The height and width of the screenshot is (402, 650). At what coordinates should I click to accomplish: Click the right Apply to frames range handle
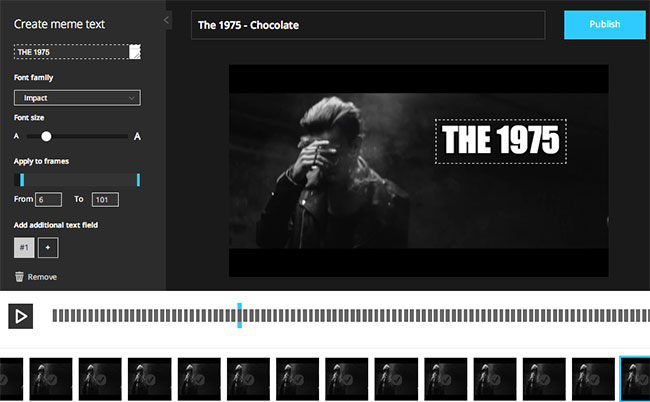138,180
